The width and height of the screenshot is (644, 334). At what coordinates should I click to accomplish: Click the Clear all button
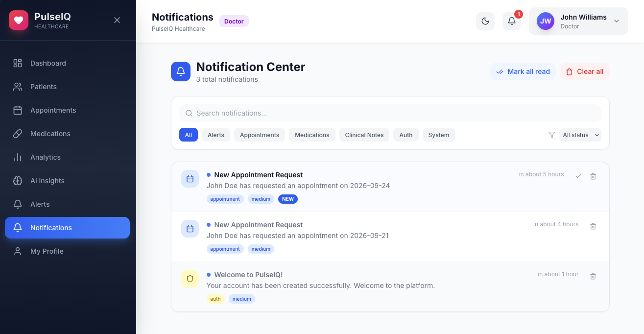[585, 72]
